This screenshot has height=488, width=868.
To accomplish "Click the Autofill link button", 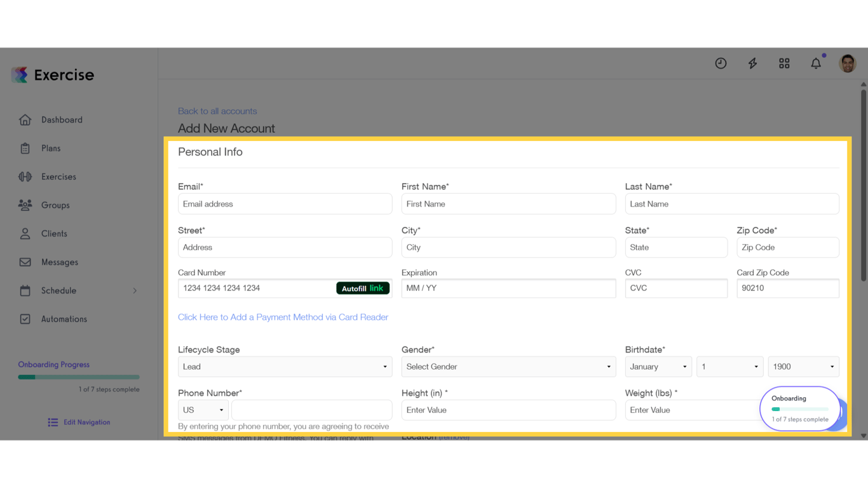I will (363, 288).
